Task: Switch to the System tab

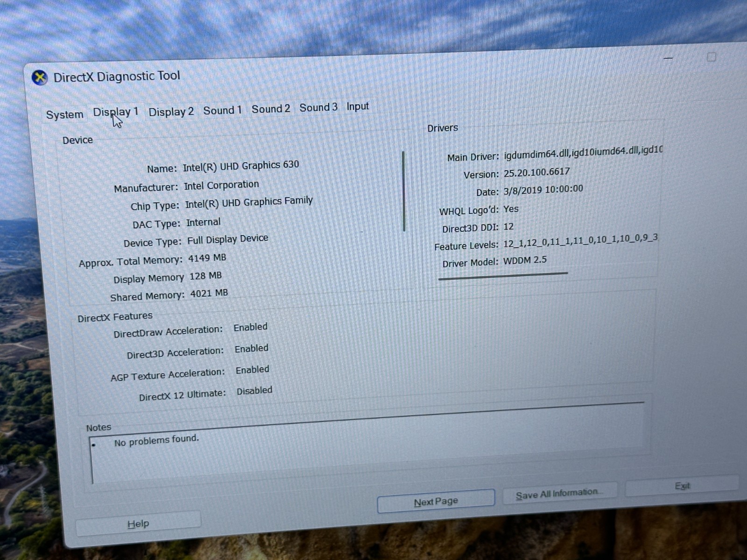Action: pos(64,115)
